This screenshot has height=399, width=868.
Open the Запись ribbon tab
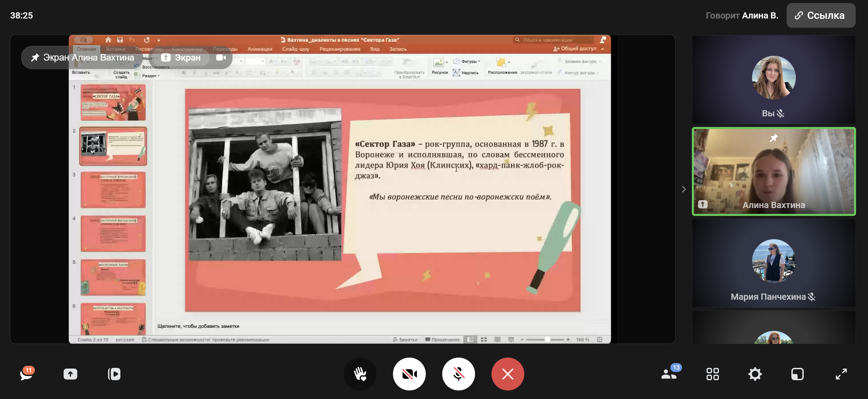click(x=398, y=49)
